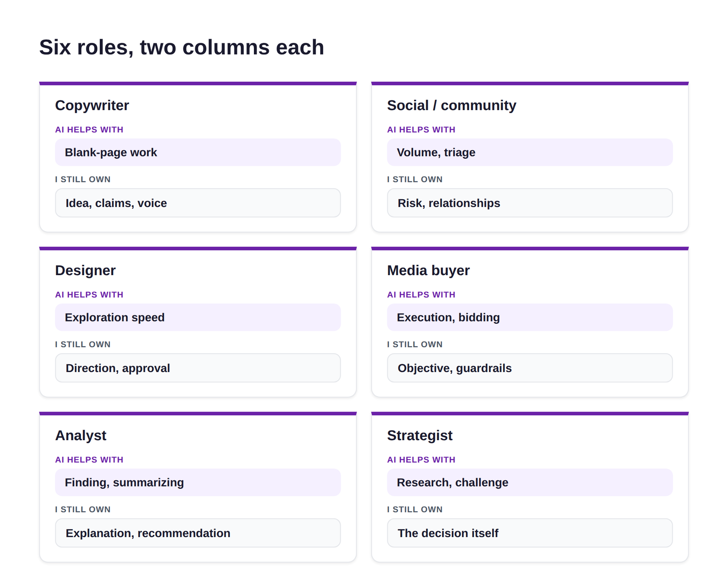
Task: Select the 'Idea, claims, voice' box
Action: pos(198,203)
